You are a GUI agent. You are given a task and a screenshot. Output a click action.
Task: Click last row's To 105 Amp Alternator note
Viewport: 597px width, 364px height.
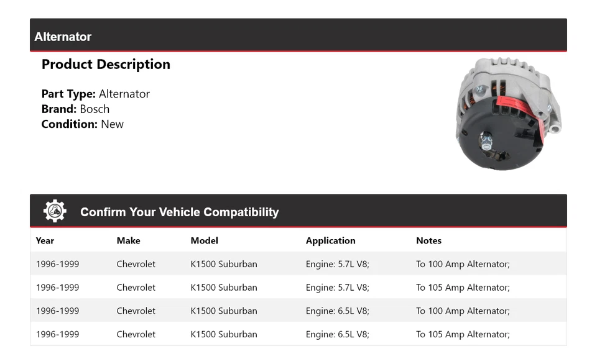coord(463,334)
